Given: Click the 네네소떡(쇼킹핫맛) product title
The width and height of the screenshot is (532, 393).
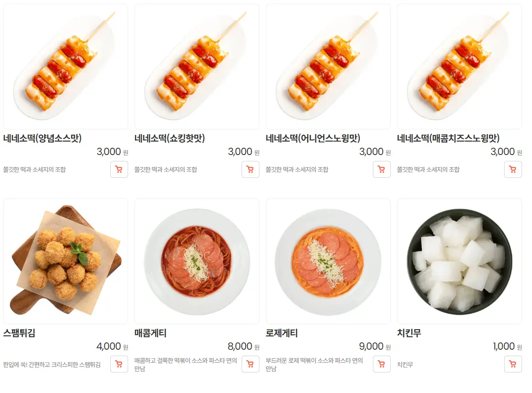Looking at the screenshot, I should pos(170,138).
